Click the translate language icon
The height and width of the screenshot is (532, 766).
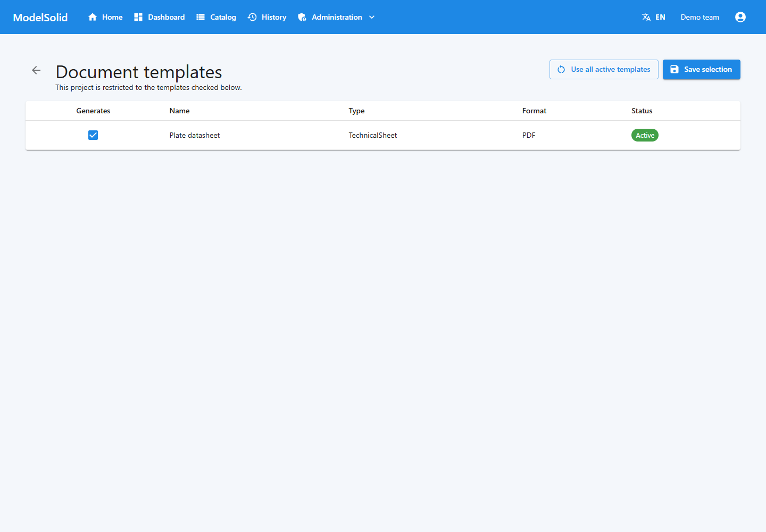(646, 17)
